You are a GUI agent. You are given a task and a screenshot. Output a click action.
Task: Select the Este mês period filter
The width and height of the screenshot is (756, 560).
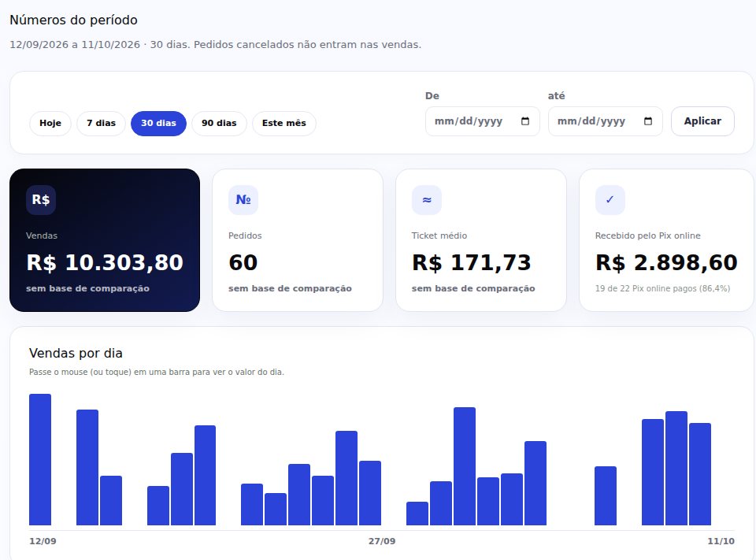pyautogui.click(x=284, y=123)
